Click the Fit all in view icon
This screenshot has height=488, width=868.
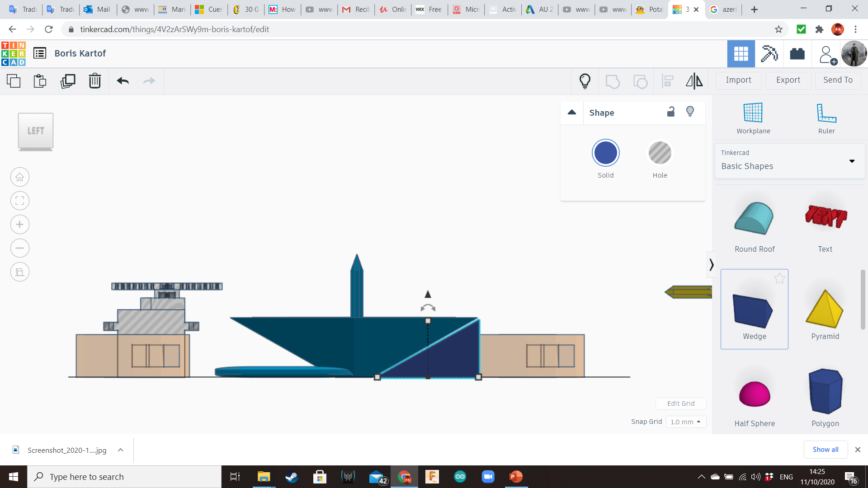(x=20, y=201)
